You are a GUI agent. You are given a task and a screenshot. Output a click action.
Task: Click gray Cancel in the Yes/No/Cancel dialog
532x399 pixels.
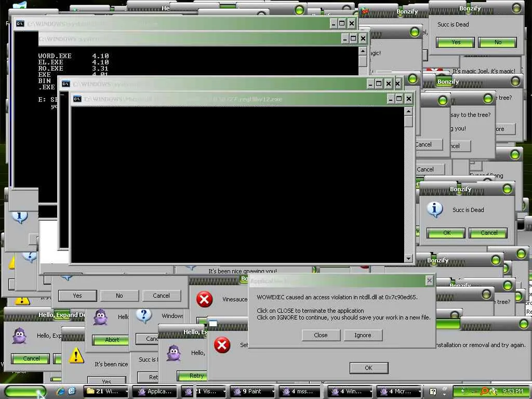[x=162, y=296]
